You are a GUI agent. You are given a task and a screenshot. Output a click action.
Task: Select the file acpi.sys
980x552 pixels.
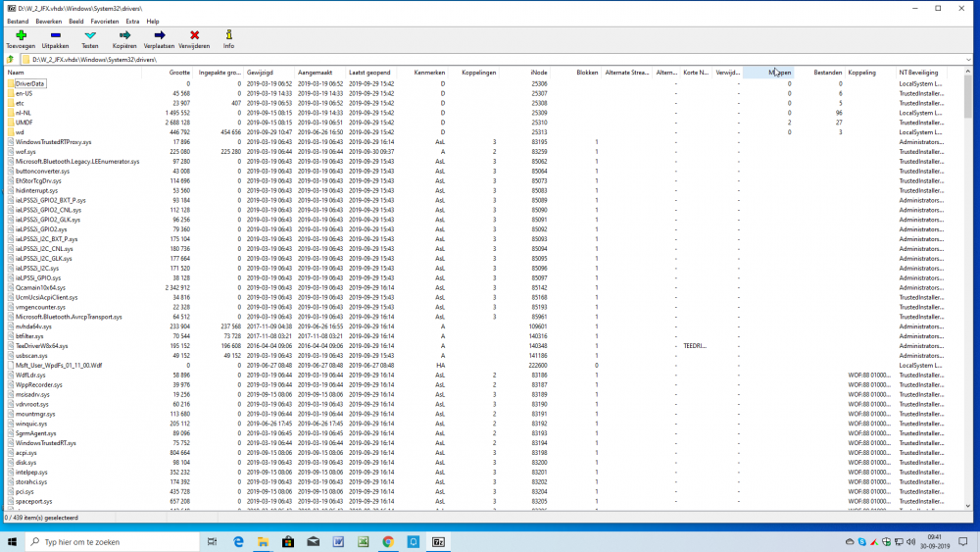click(x=26, y=453)
